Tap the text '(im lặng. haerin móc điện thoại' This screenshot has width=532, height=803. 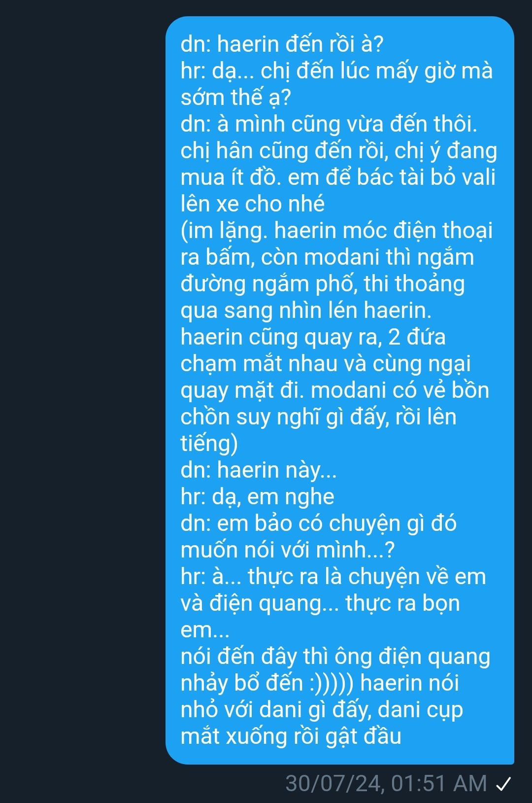pyautogui.click(x=336, y=231)
